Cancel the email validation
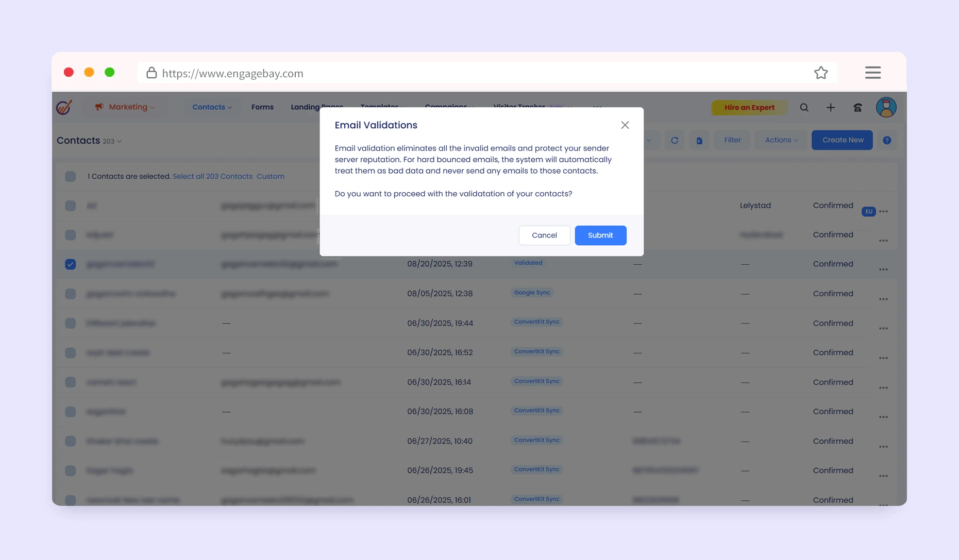Screen dimensions: 959x560 544,235
